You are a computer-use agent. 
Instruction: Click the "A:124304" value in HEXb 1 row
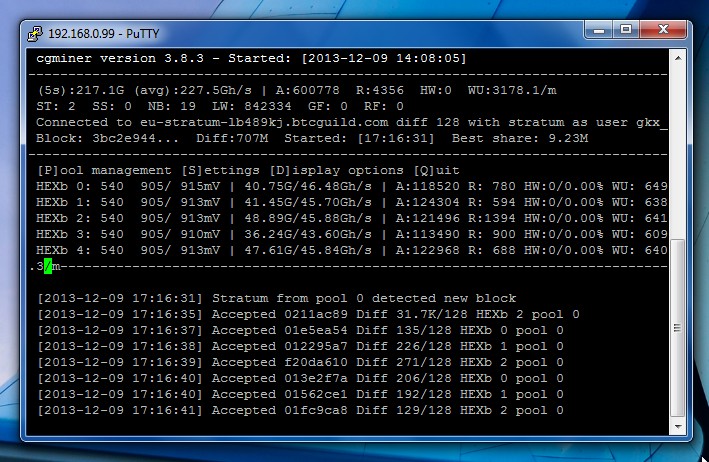click(x=428, y=202)
